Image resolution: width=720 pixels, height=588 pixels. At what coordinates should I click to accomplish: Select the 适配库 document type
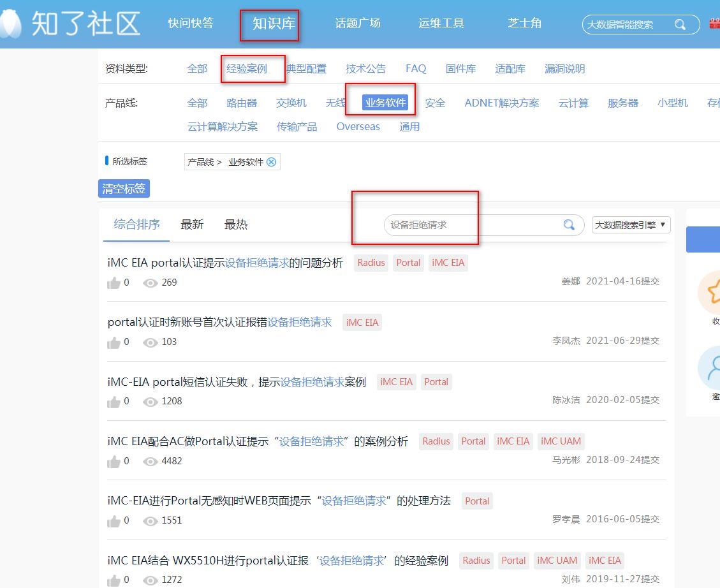pos(510,69)
